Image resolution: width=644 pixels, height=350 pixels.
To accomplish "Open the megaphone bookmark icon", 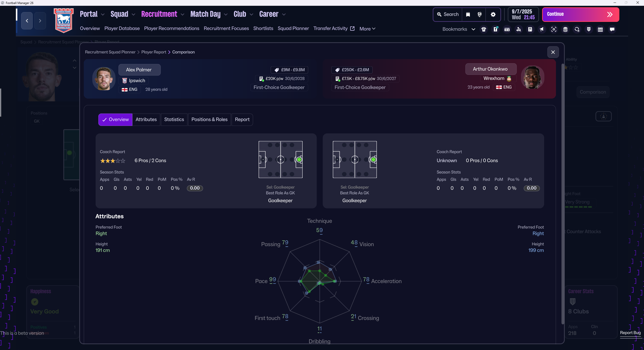I will [x=542, y=29].
